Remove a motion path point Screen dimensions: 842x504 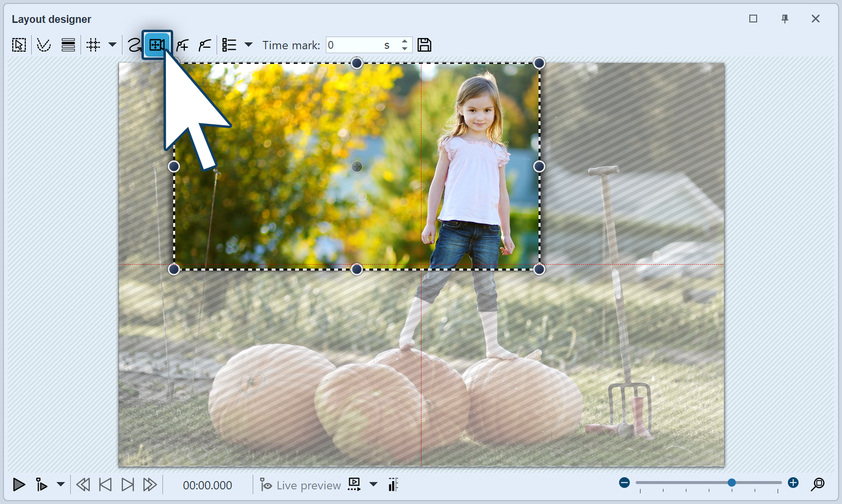point(204,45)
